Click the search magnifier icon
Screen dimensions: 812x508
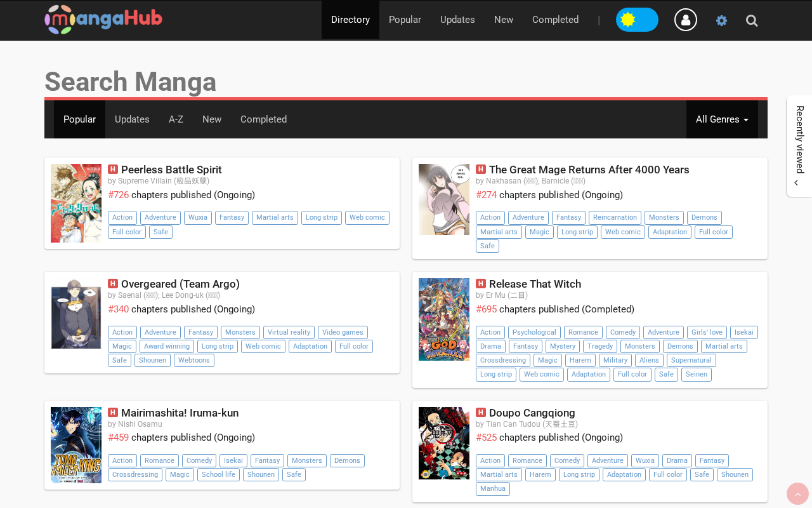752,20
